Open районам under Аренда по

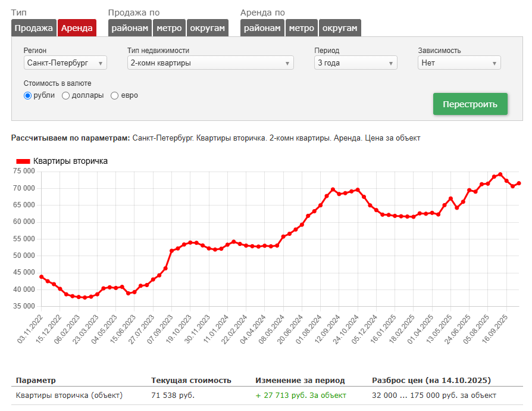coord(262,28)
